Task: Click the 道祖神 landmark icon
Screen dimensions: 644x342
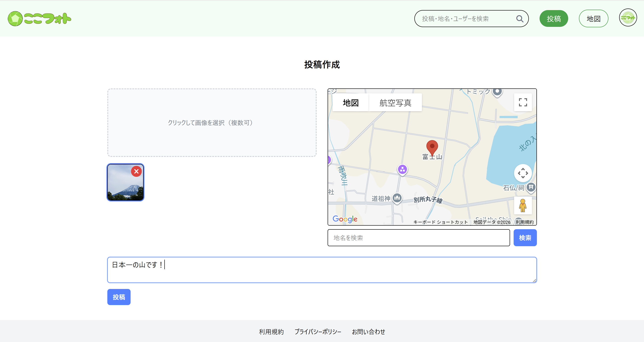Action: (397, 198)
